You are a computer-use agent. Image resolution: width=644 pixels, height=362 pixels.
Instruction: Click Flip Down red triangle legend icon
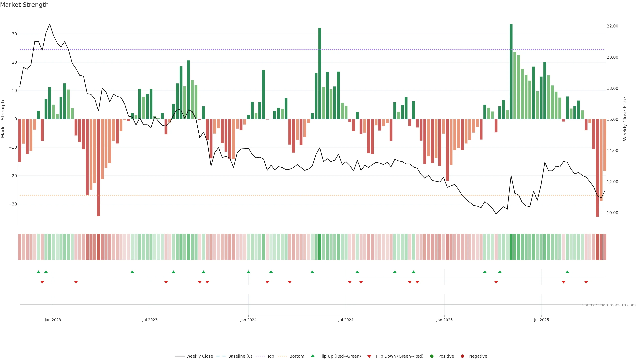point(369,356)
